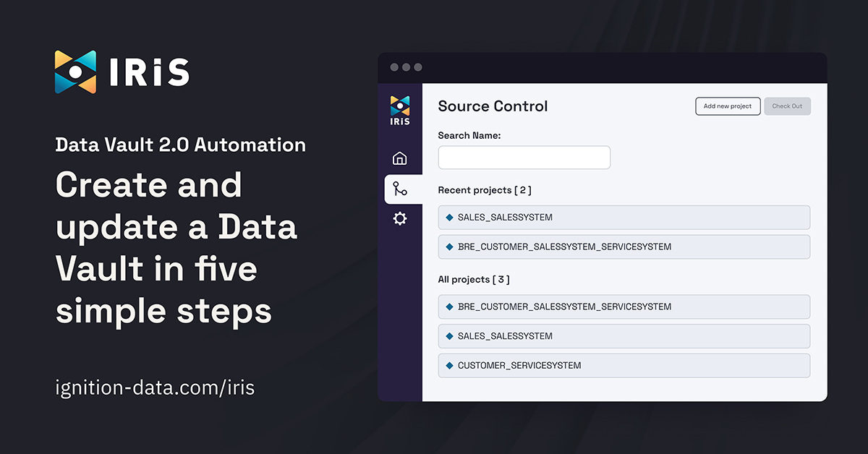This screenshot has height=454, width=868.
Task: Open BRE_CUSTOMER_SALESSYSTEM_SERVICESYSTEM in Recent projects
Action: click(x=624, y=247)
